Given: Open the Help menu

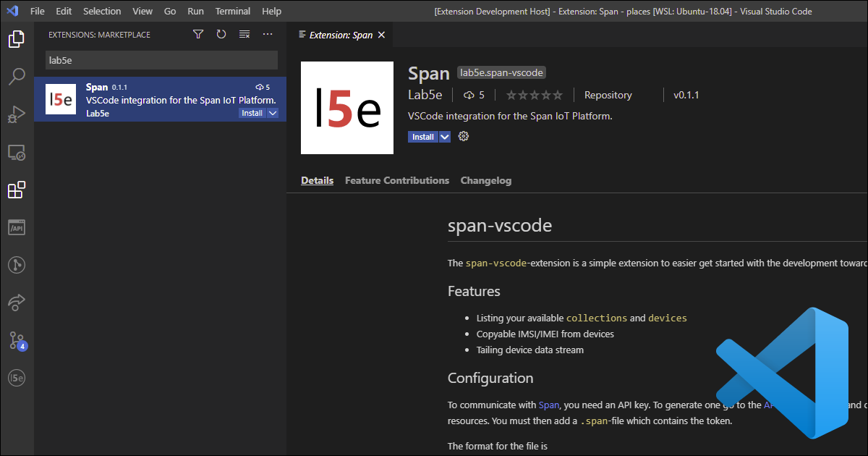Looking at the screenshot, I should 271,12.
